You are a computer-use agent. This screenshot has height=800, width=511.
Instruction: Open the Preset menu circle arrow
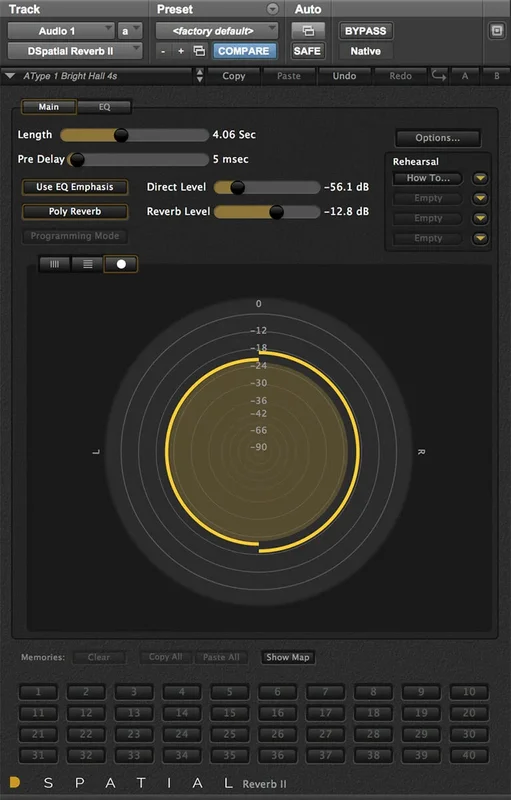click(x=273, y=9)
